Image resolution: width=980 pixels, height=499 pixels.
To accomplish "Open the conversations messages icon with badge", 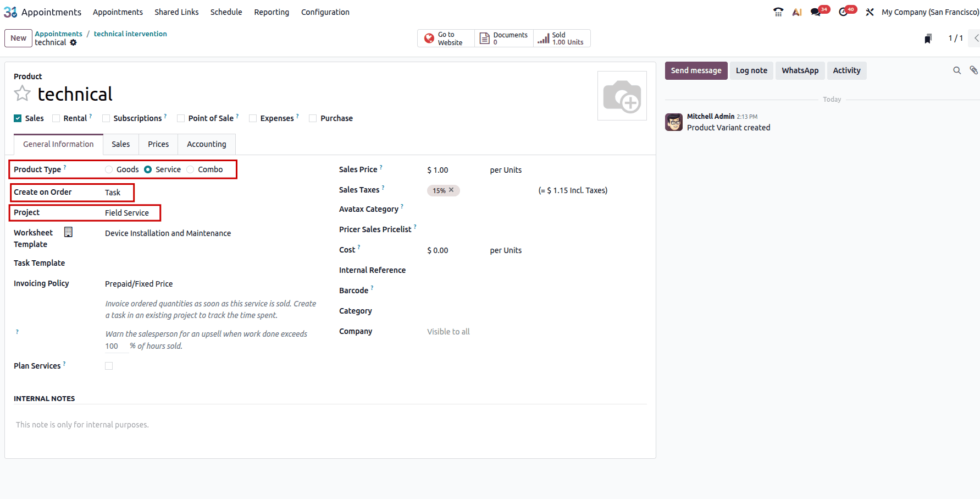I will 816,12.
